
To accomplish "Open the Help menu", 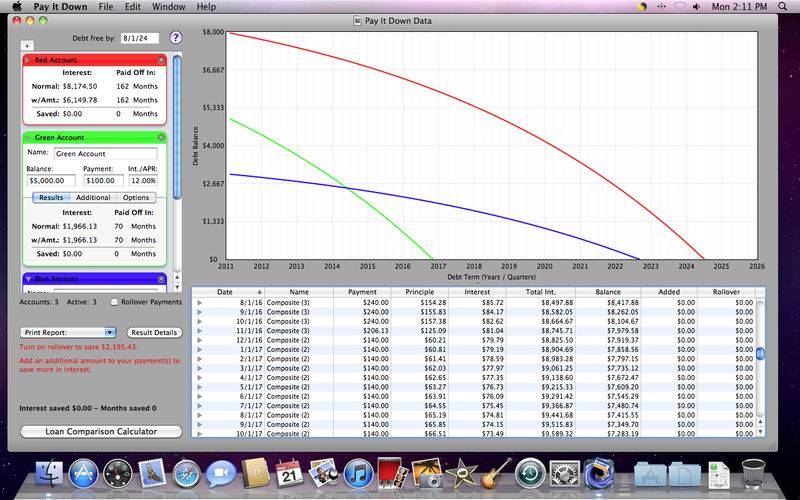I will click(x=206, y=7).
